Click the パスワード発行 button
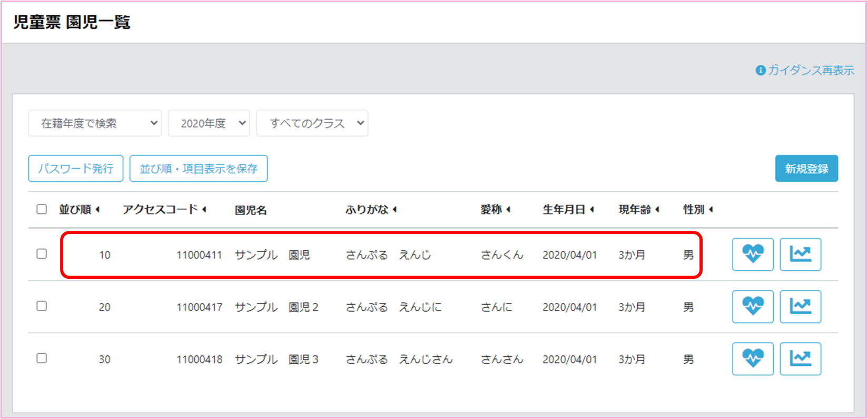The image size is (868, 419). coord(75,169)
